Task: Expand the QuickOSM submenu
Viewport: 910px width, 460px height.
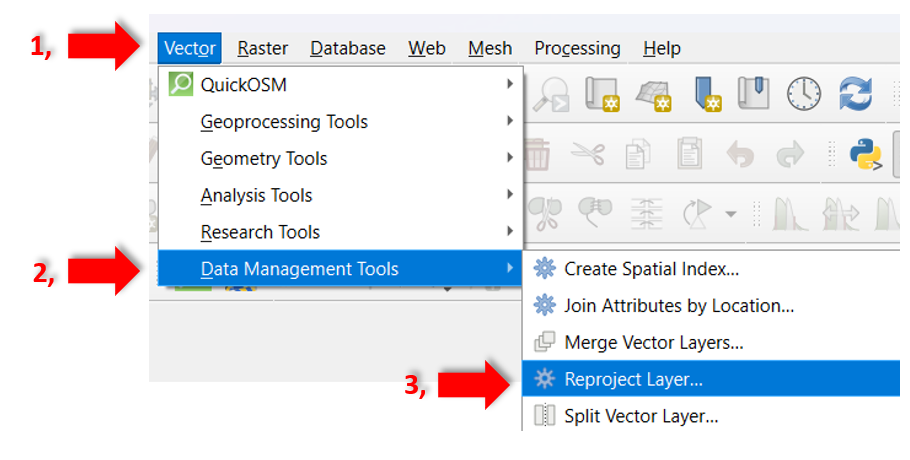Action: point(340,85)
